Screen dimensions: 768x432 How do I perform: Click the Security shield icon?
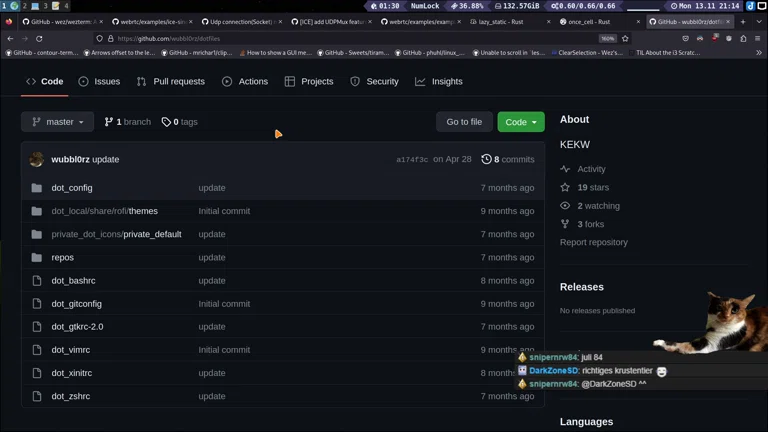(355, 81)
